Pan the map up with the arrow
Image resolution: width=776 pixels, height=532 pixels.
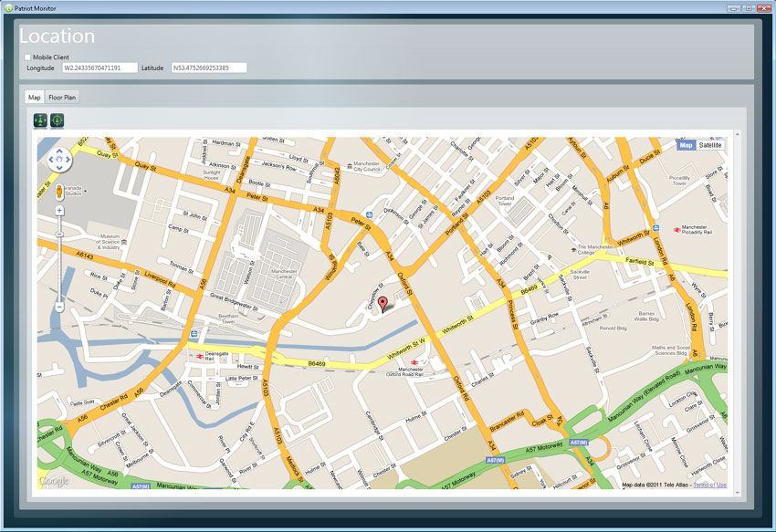pyautogui.click(x=59, y=151)
